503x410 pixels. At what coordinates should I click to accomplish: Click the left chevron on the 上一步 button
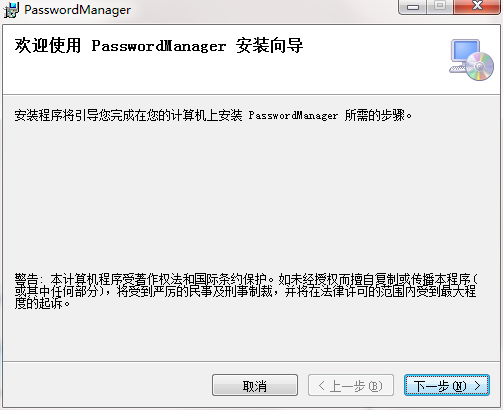tap(321, 386)
